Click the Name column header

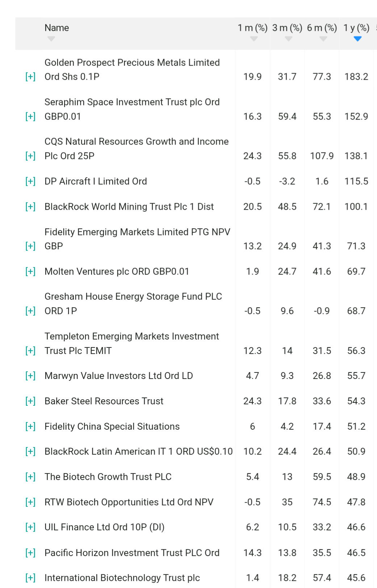[56, 28]
